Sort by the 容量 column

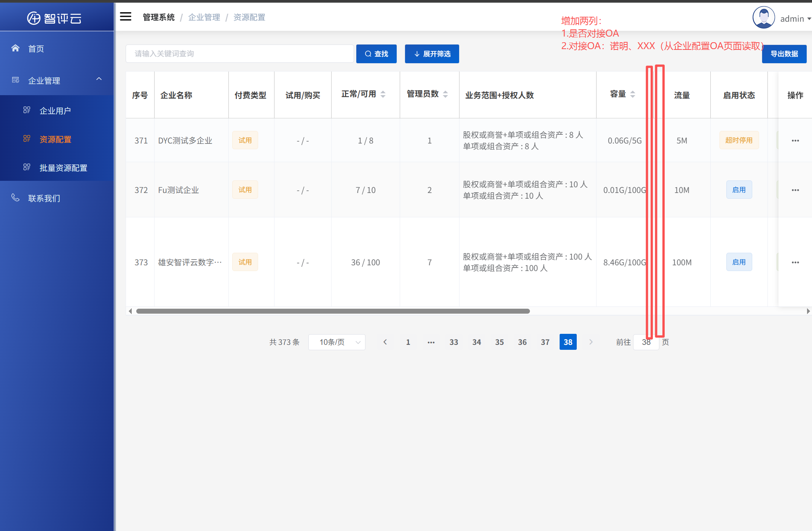pos(633,94)
